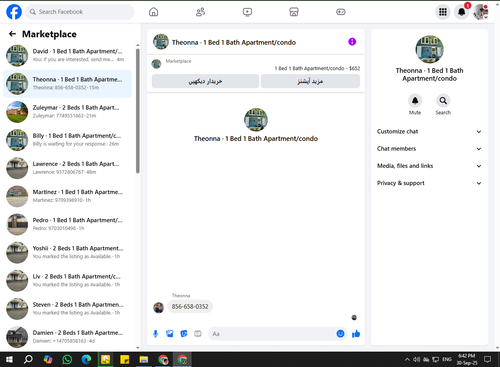
Task: Open the volume control in system tray
Action: click(416, 359)
